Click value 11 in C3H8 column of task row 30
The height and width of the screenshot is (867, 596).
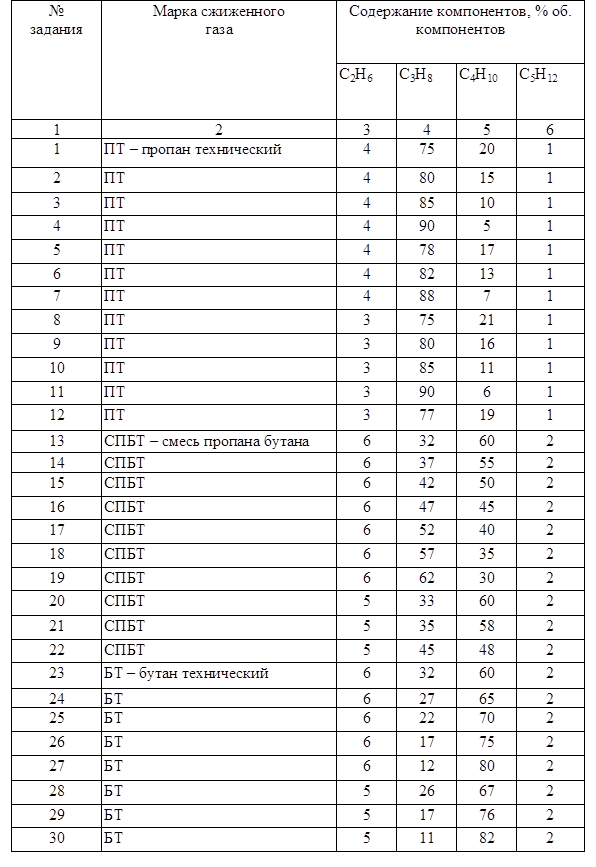click(x=426, y=838)
